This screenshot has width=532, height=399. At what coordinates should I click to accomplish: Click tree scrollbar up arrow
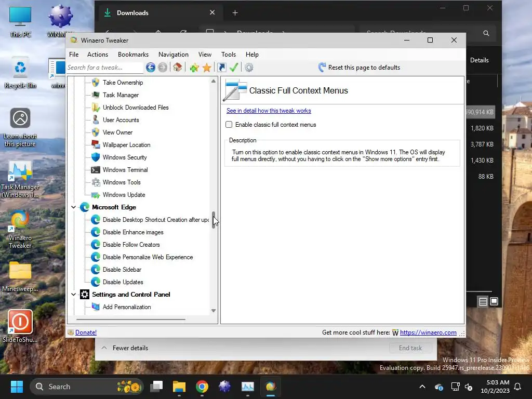[214, 81]
